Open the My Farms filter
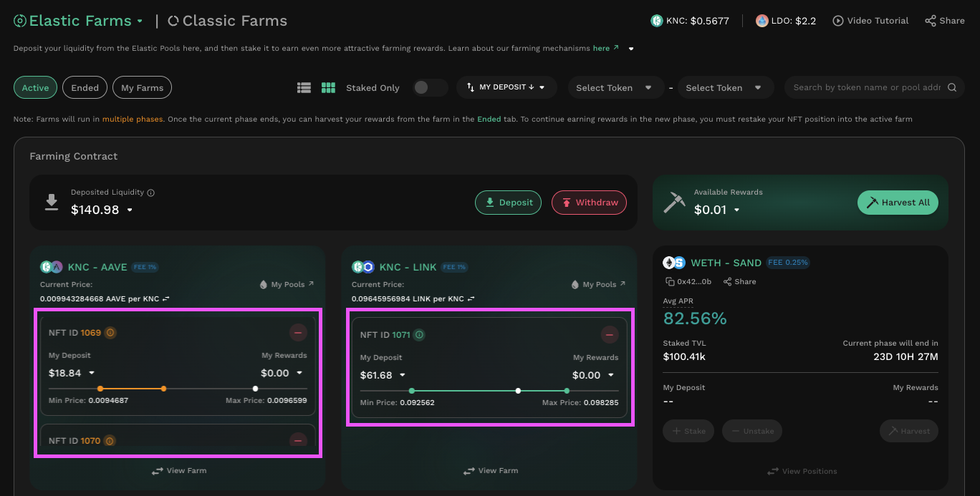 [142, 87]
